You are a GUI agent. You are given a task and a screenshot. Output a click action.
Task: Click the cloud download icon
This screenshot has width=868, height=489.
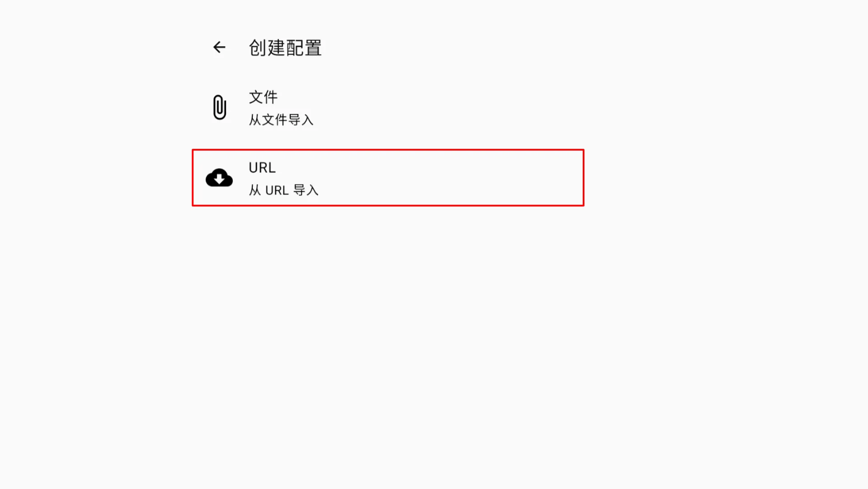(219, 178)
